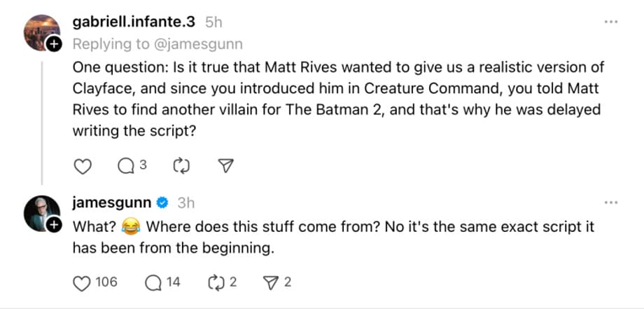
Task: Open comments on gabriell.infante.3's reply
Action: (126, 166)
